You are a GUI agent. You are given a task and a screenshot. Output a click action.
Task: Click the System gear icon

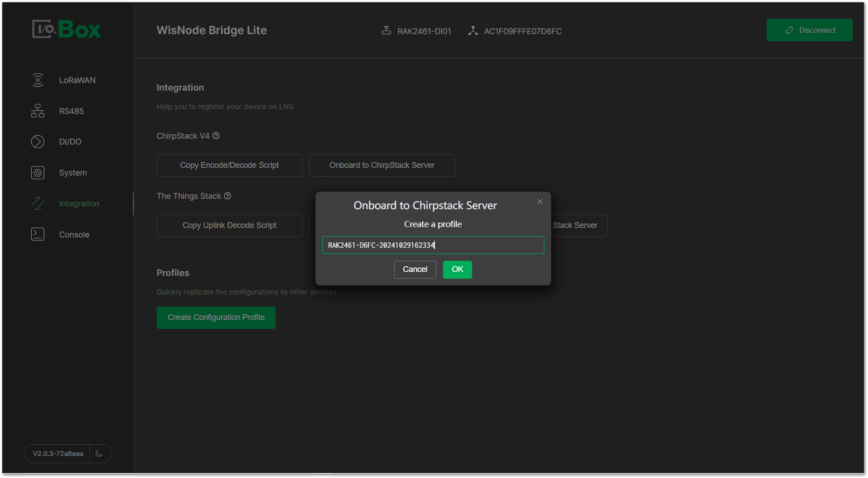tap(38, 173)
